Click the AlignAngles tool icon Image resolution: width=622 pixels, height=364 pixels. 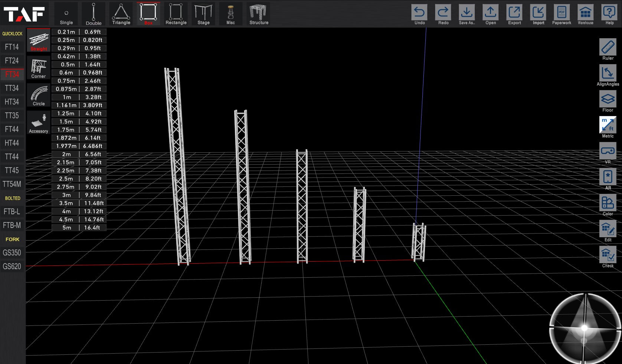click(x=608, y=76)
